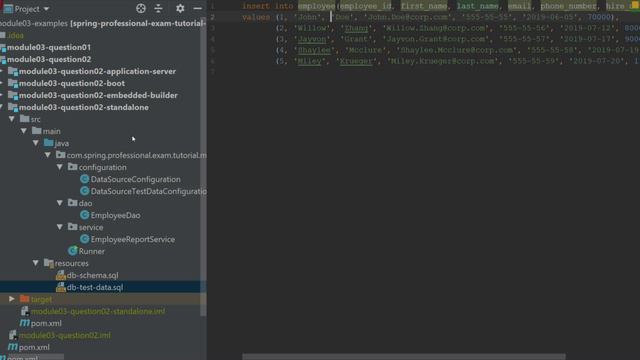Collapse the java folder arrow
The width and height of the screenshot is (640, 360).
pos(36,143)
